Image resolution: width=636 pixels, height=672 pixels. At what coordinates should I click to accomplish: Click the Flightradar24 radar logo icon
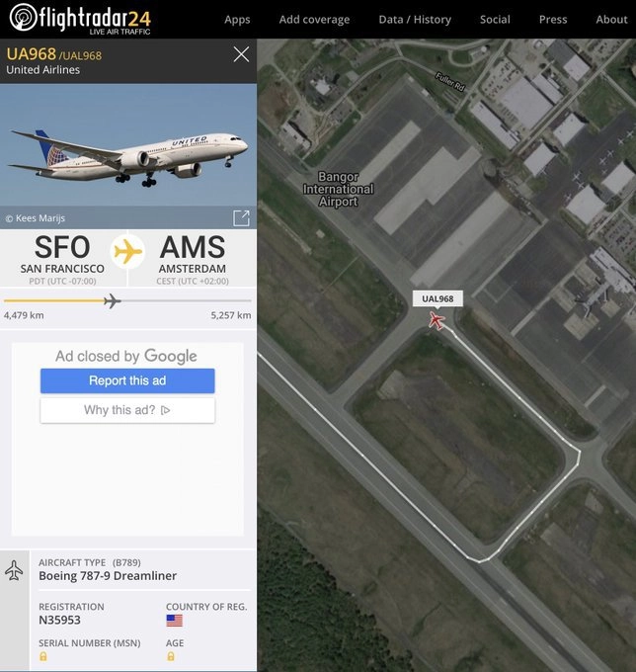(x=24, y=17)
